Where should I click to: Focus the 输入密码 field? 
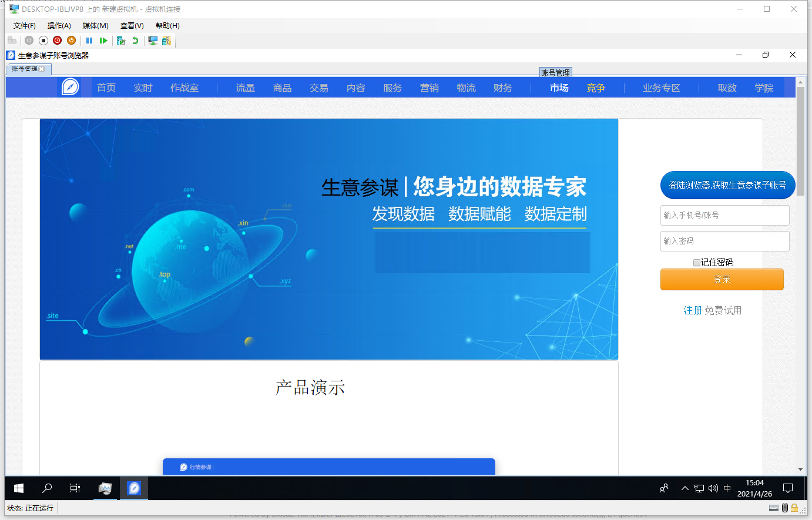724,241
